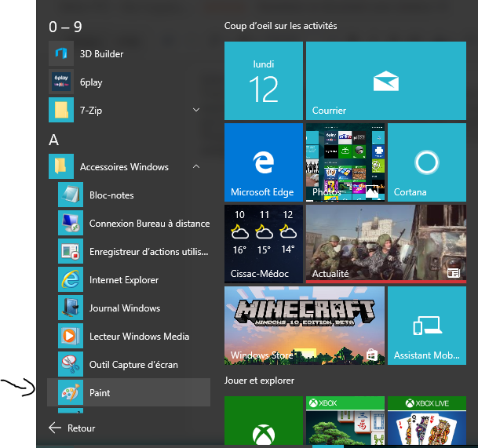Expand the 7-Zip folder chevron
This screenshot has height=448, width=478.
point(196,110)
